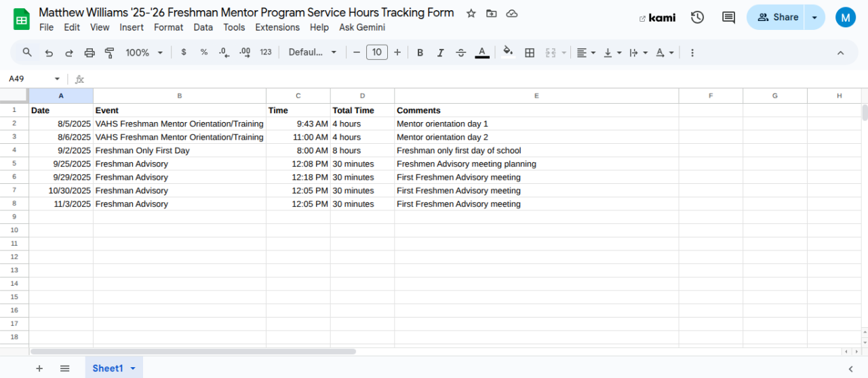Print the spreadsheet
This screenshot has width=868, height=378.
(x=90, y=52)
